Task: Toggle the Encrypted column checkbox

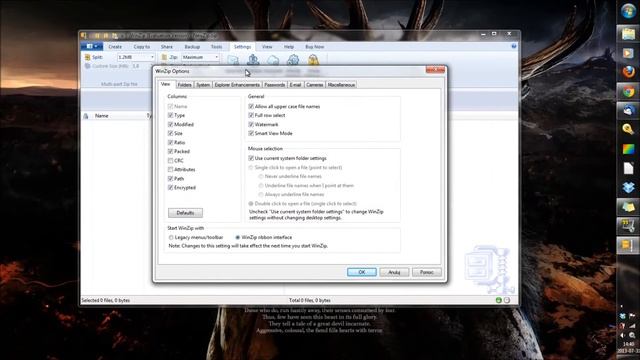Action: coord(170,188)
